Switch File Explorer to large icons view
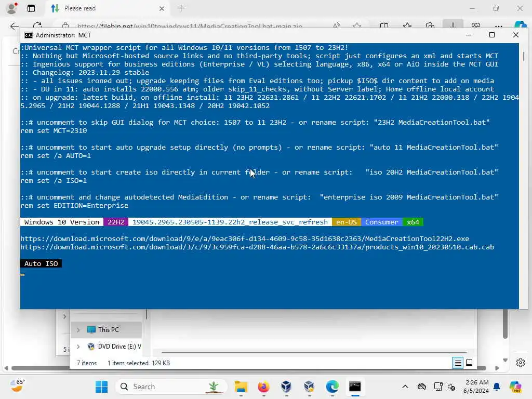This screenshot has height=399, width=532. (469, 363)
